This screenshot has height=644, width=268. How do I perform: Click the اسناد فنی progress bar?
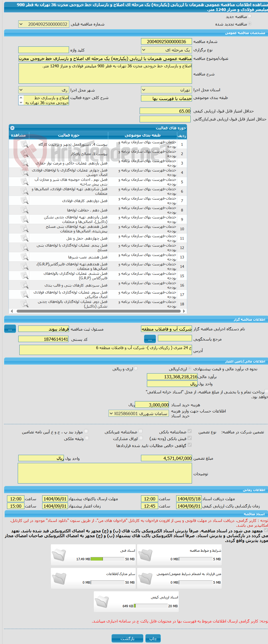coord(107,559)
